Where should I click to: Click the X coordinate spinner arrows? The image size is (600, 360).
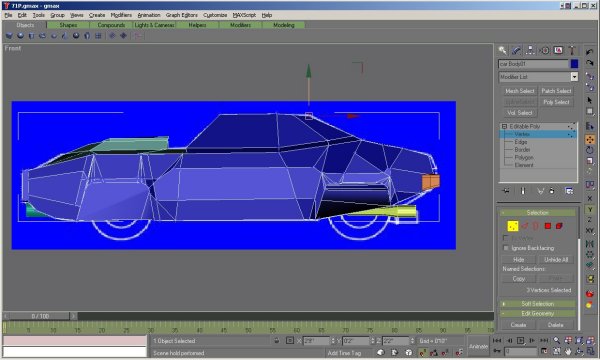(333, 340)
